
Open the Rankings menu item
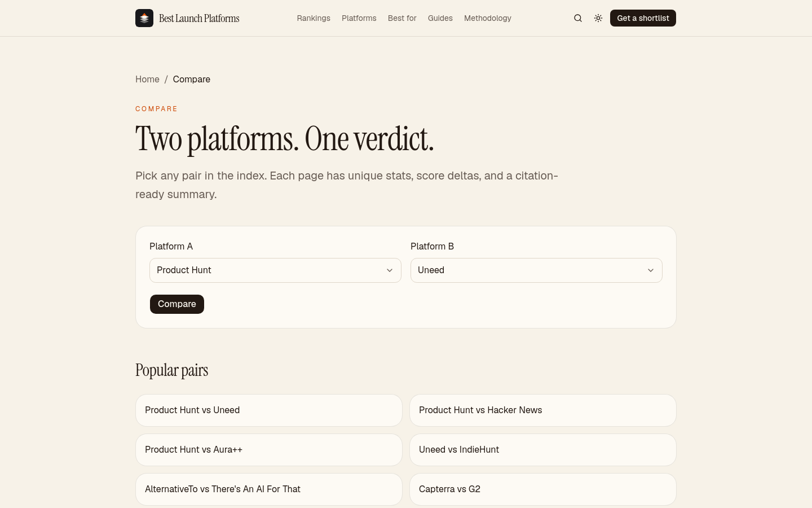314,18
